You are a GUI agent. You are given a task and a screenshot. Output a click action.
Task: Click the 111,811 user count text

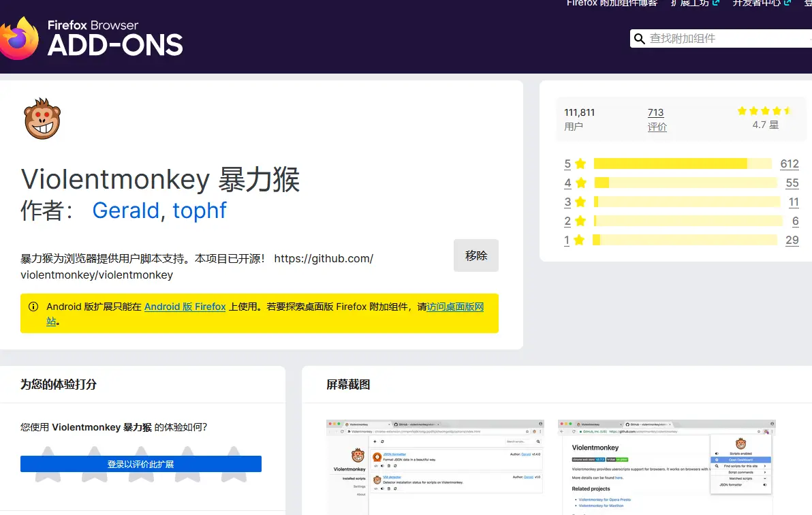[580, 112]
